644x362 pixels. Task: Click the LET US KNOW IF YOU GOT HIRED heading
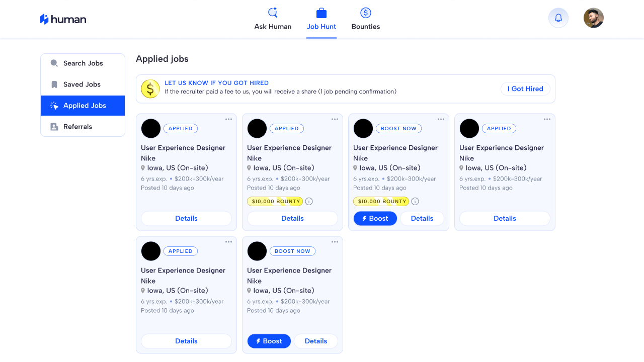point(216,83)
